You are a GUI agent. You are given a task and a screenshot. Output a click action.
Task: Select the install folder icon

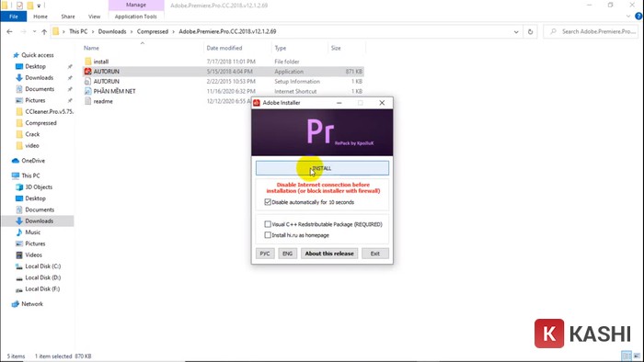88,62
